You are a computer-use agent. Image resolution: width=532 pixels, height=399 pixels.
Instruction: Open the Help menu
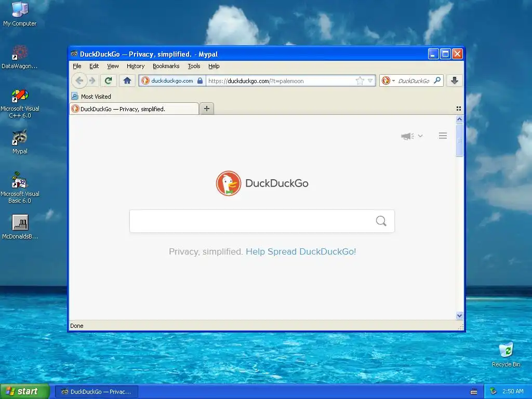(214, 66)
